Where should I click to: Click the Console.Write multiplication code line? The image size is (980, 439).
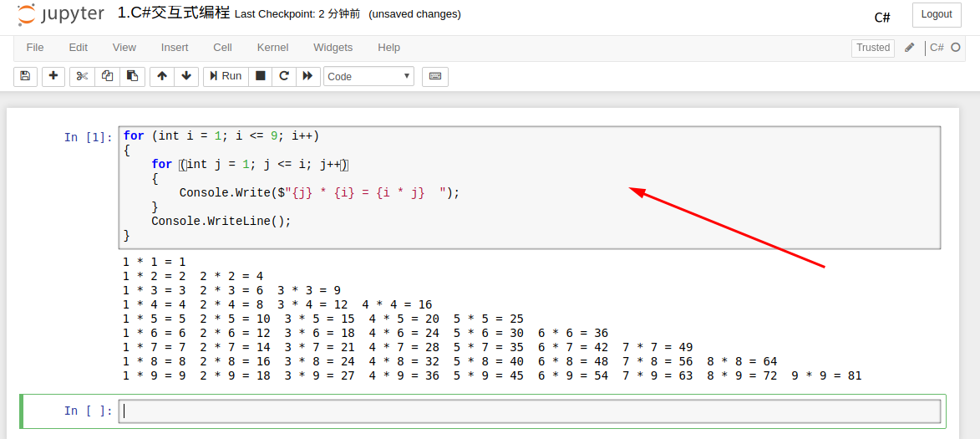319,192
